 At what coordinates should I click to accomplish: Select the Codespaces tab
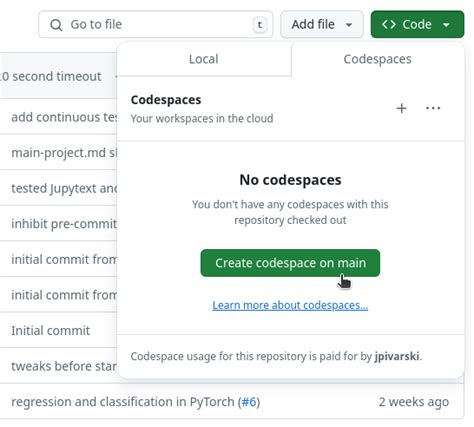pos(377,59)
